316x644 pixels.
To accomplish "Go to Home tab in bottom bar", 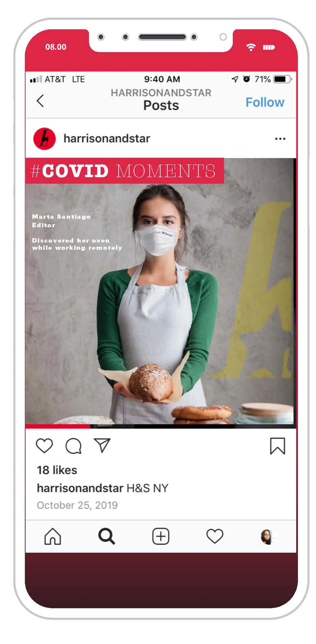I will [53, 536].
